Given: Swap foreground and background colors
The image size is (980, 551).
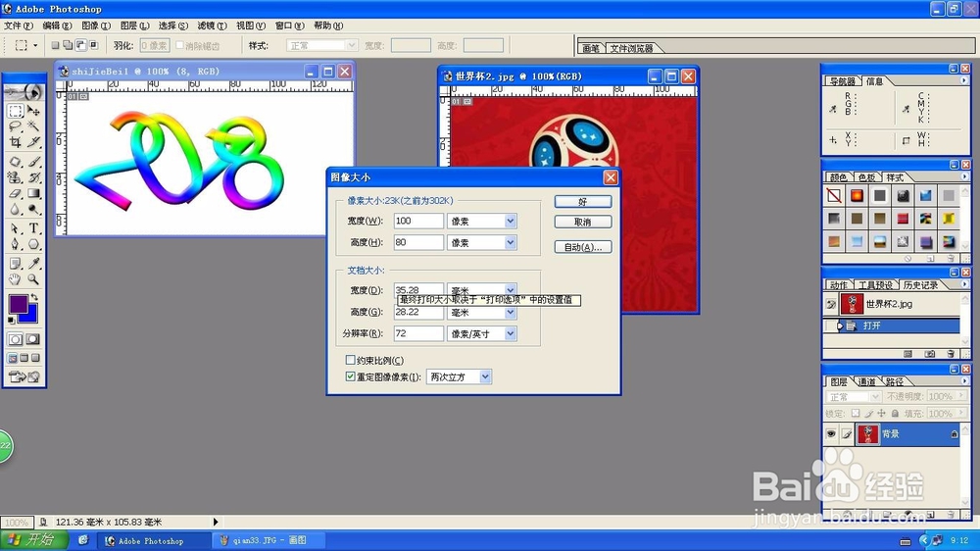Looking at the screenshot, I should 34,298.
